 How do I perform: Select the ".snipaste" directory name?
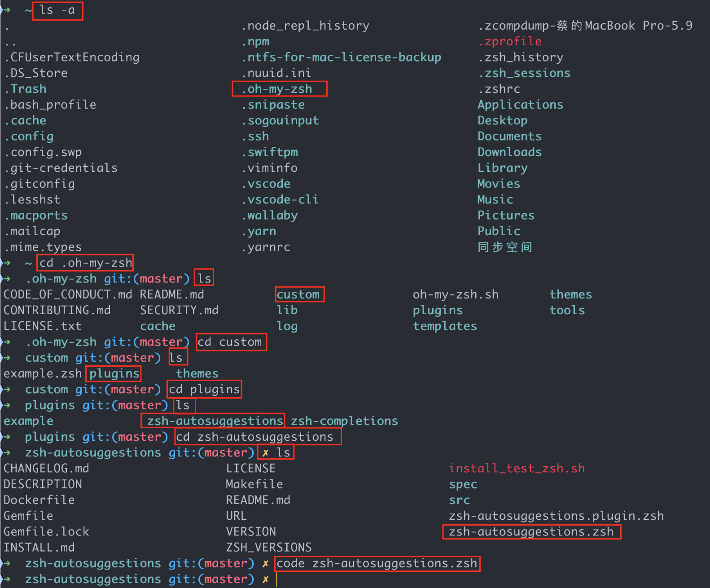pyautogui.click(x=273, y=105)
